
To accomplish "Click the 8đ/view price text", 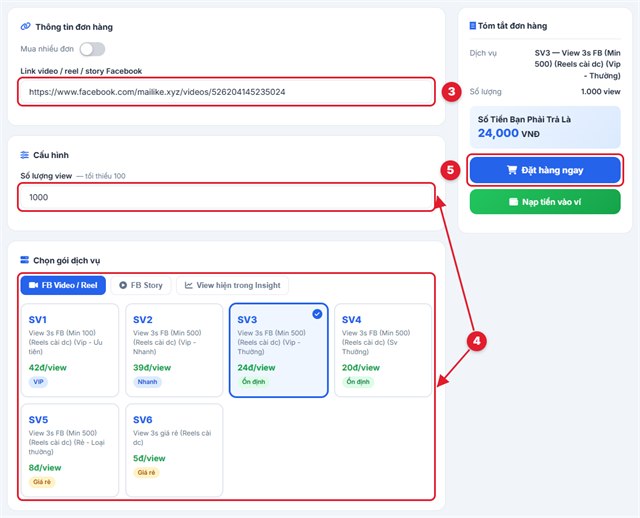I will [x=45, y=467].
